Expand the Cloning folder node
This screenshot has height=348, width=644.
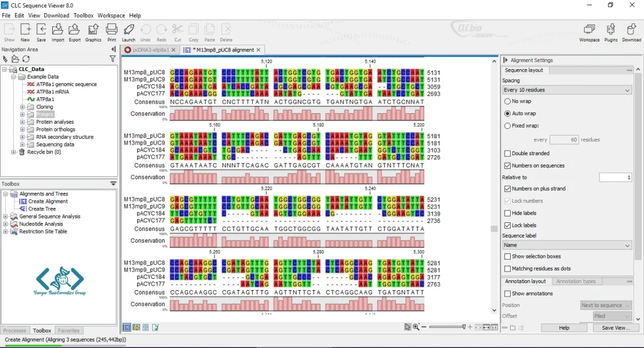[x=22, y=107]
